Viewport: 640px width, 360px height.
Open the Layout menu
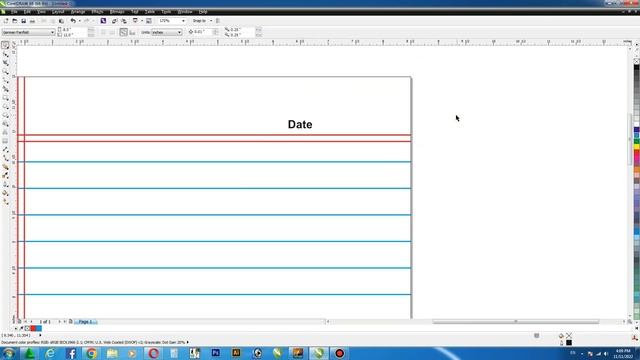coord(58,12)
